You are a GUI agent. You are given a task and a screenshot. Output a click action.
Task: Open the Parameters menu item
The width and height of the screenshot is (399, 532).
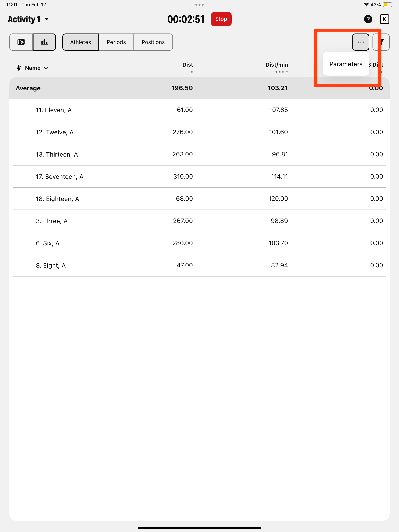(346, 64)
